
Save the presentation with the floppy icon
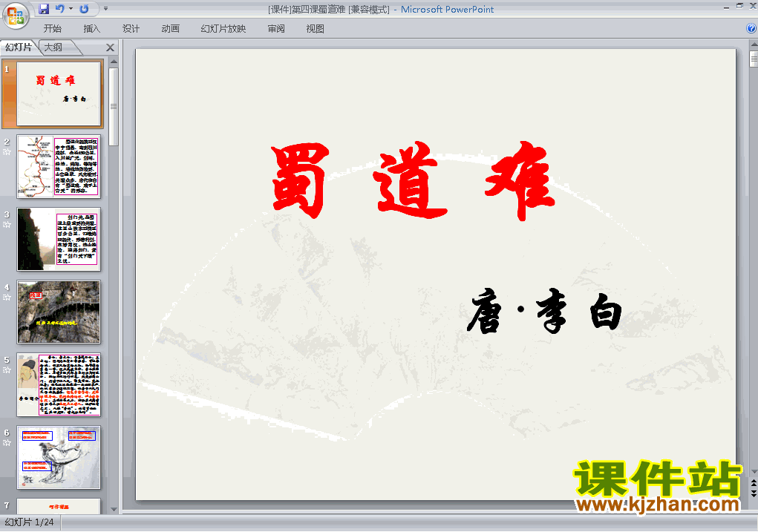click(x=44, y=9)
